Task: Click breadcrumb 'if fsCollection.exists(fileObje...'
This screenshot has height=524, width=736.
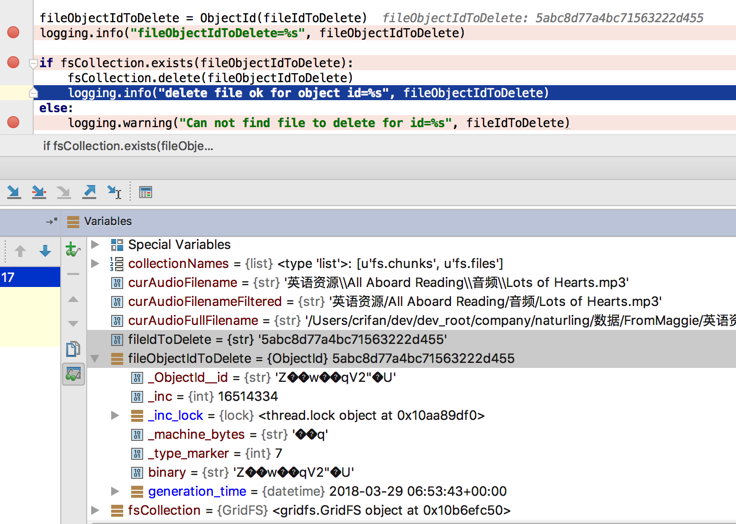Action: (x=128, y=146)
